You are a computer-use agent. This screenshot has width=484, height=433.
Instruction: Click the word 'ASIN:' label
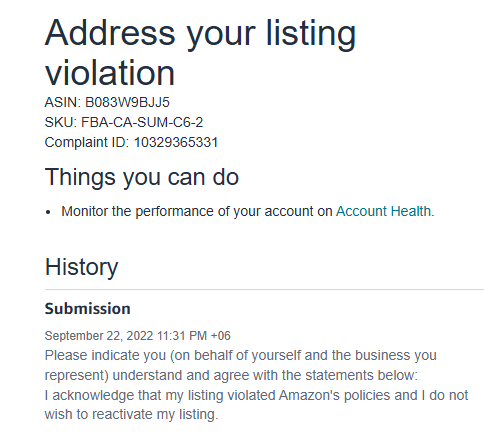tap(63, 102)
